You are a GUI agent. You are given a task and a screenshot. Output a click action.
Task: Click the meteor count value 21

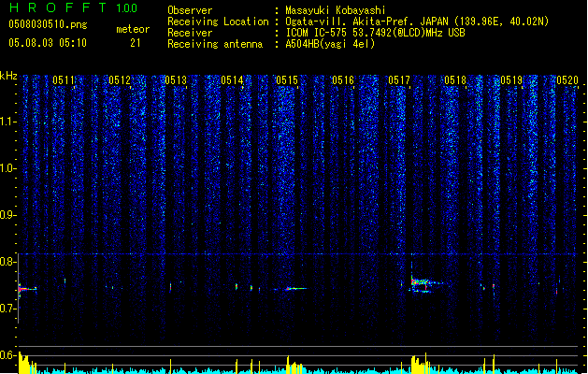coord(136,43)
